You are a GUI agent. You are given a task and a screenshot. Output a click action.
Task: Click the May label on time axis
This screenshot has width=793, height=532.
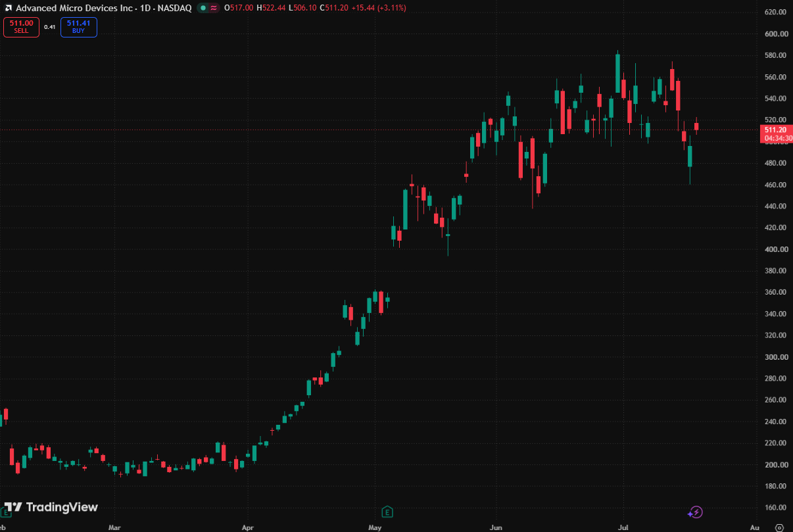click(x=375, y=527)
